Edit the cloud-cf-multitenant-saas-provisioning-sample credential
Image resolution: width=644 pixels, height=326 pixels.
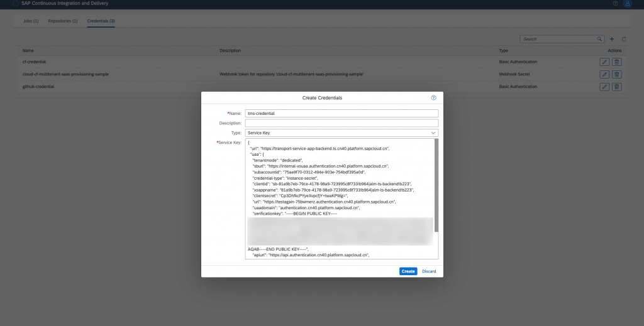[604, 74]
